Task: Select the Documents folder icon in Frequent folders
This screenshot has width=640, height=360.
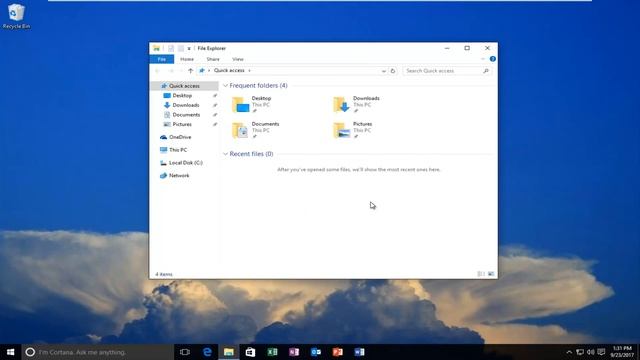Action: (240, 130)
